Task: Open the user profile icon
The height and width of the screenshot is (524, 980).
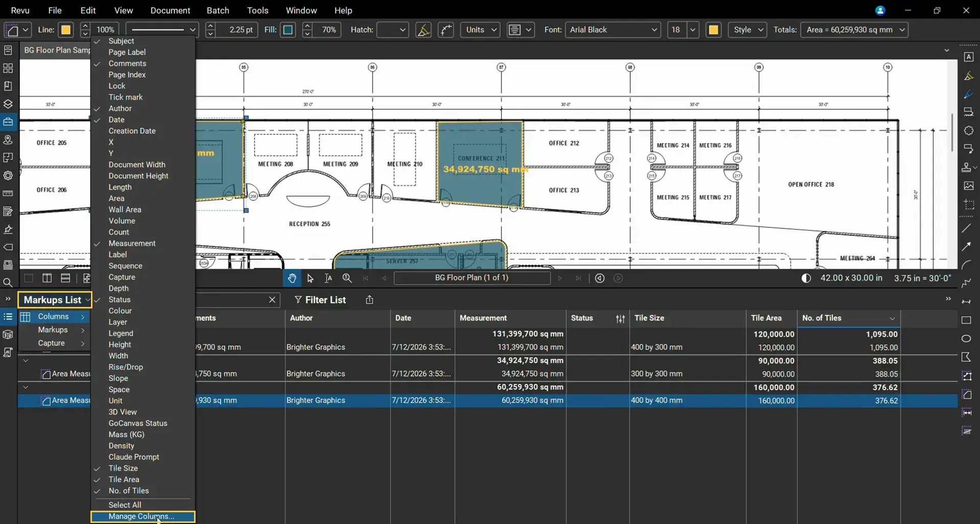Action: click(x=880, y=10)
